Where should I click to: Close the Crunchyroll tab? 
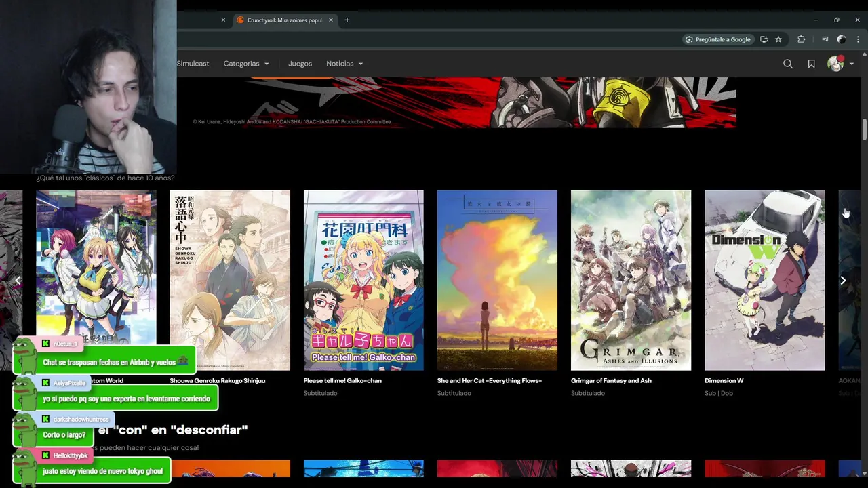click(x=331, y=20)
